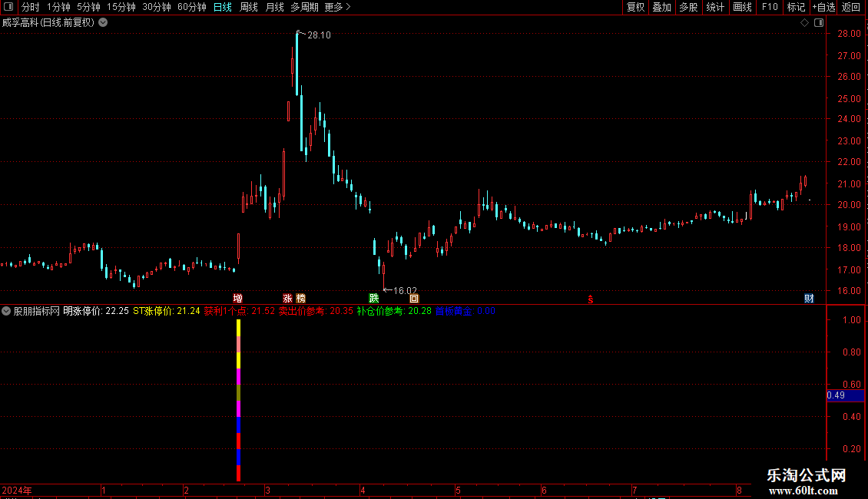
Task: Click the diamond icon in chart header
Action: coord(804,23)
